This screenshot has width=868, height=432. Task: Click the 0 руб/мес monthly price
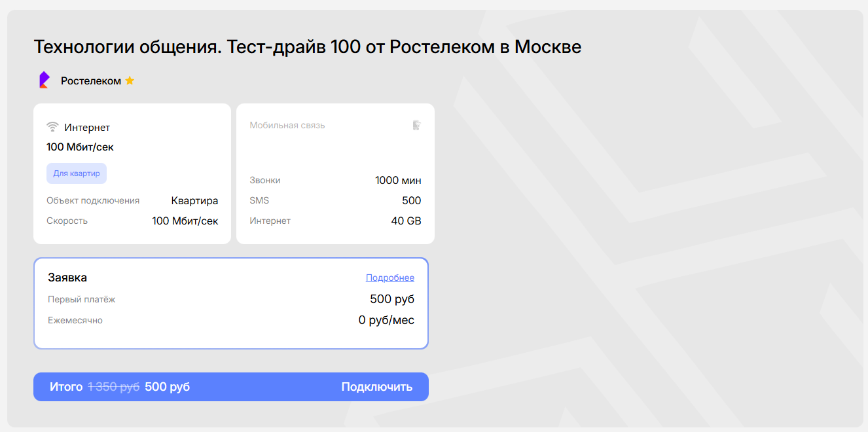tap(386, 321)
